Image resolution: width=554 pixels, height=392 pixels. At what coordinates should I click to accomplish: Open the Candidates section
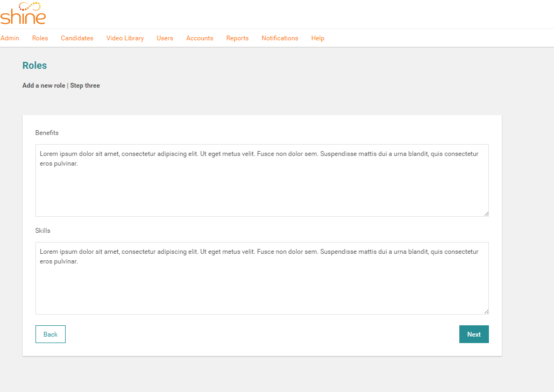(x=77, y=38)
